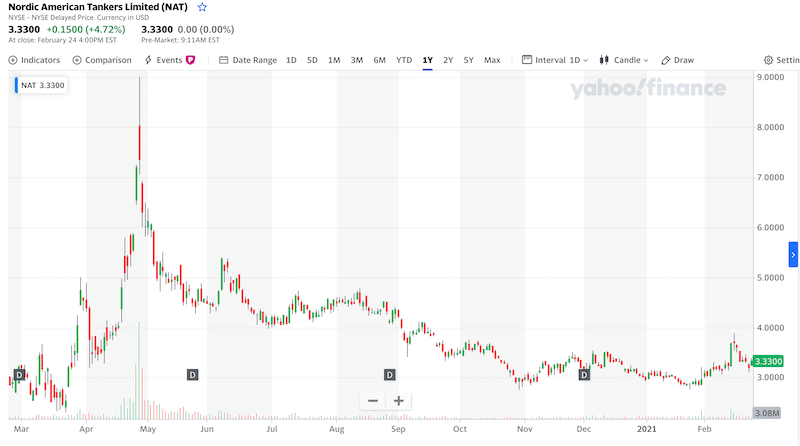Show Events options with lightning icon
This screenshot has height=446, width=800.
pos(169,60)
